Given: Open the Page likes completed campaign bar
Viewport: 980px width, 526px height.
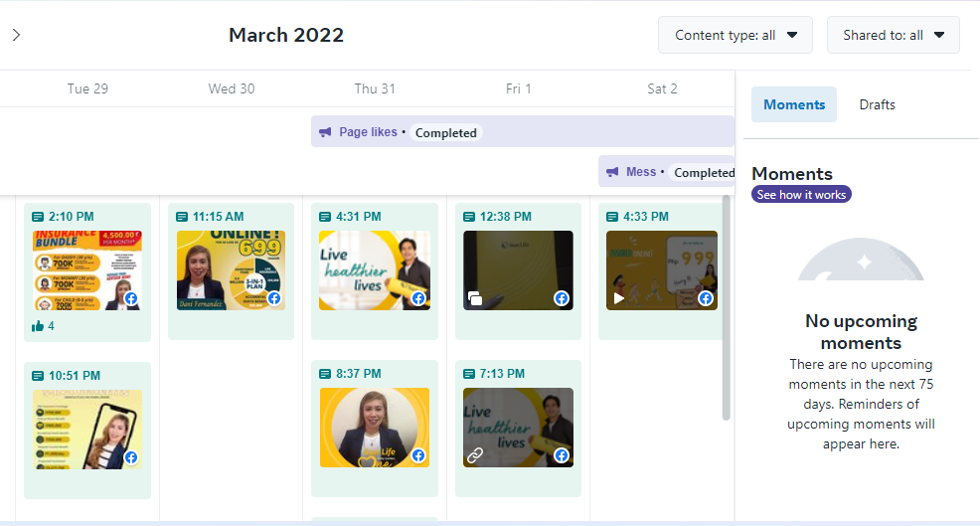Looking at the screenshot, I should pos(523,132).
